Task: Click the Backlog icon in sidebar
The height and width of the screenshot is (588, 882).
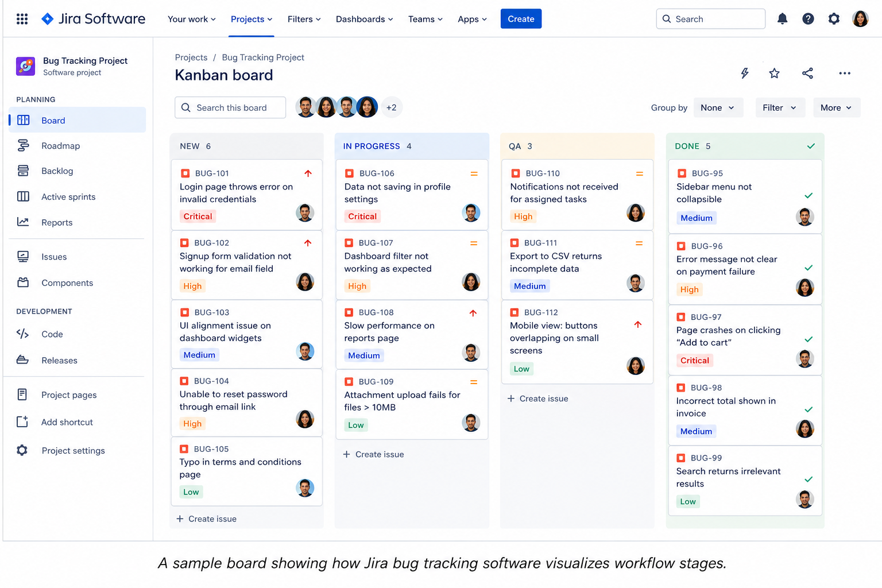Action: (x=23, y=171)
